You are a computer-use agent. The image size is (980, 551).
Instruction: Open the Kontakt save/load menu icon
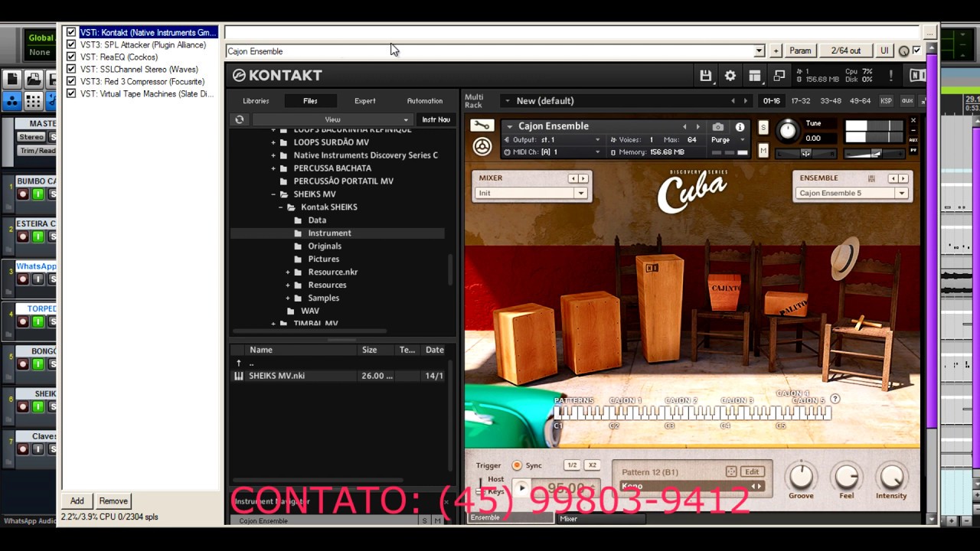(705, 75)
